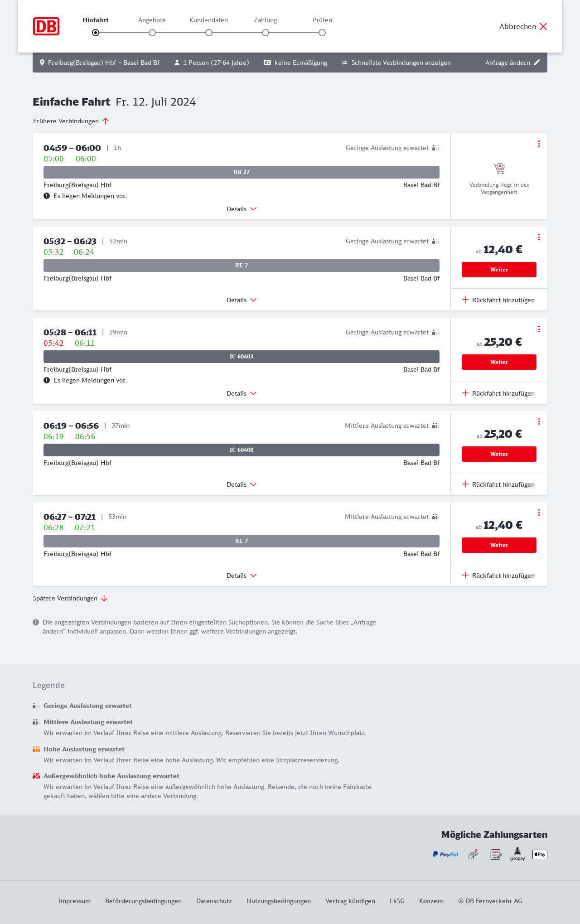Click the warning icon on IC 60403 Meldungen
This screenshot has height=924, width=580.
[x=47, y=380]
